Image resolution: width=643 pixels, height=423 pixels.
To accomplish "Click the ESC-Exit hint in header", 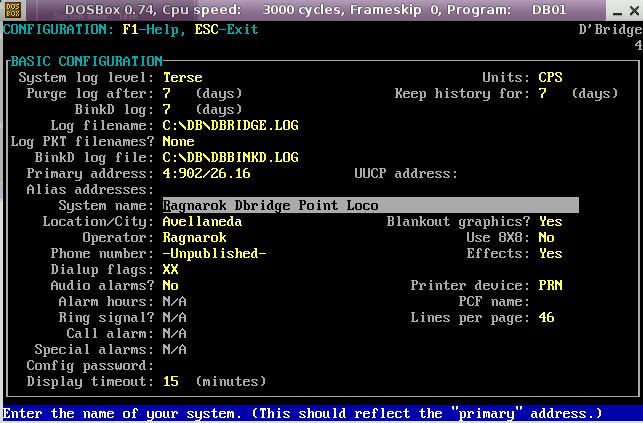I will pyautogui.click(x=226, y=29).
